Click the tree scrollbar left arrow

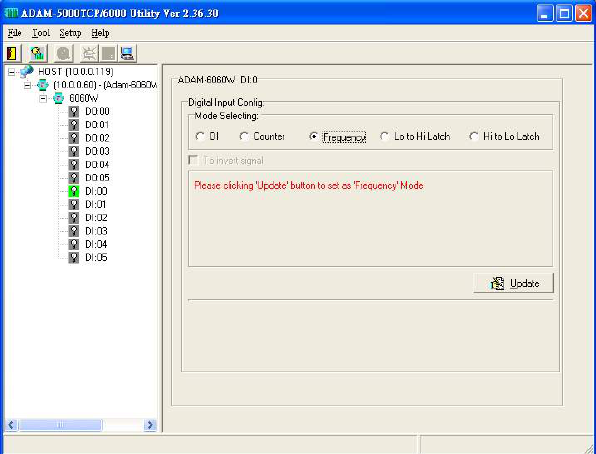point(11,425)
